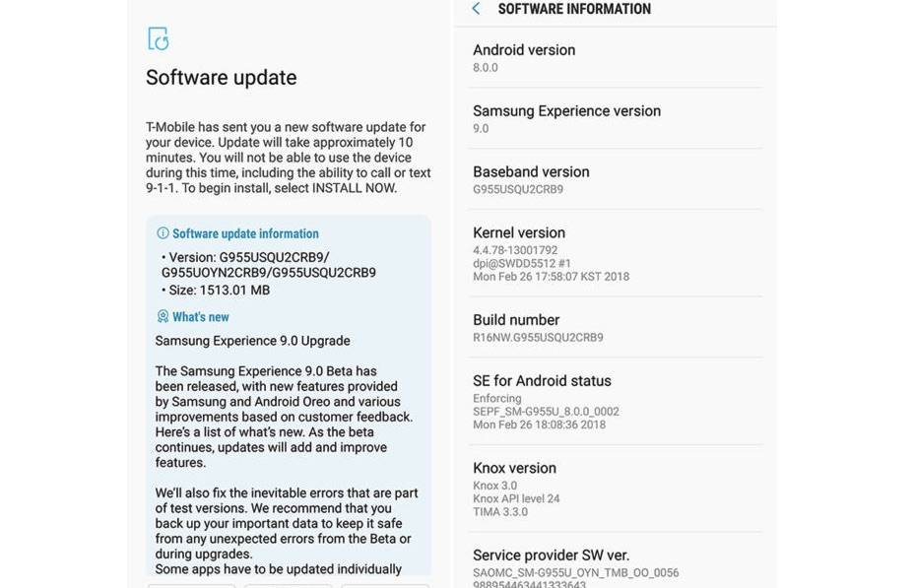913x588 pixels.
Task: Click the Software update heading
Action: coord(222,78)
